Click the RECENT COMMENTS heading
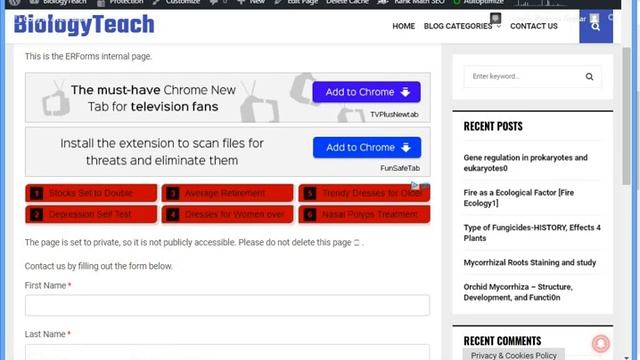 [x=502, y=341]
